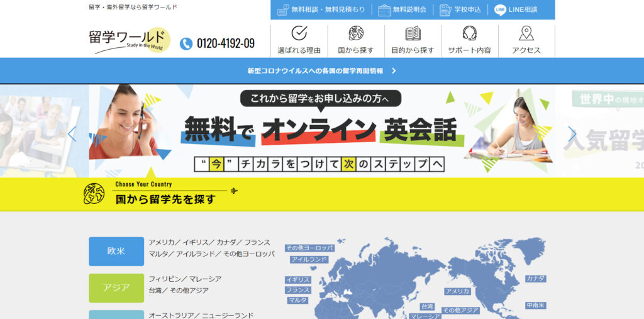
Task: Open the coronavirus study-abroad reopening info banner
Action: [322, 70]
